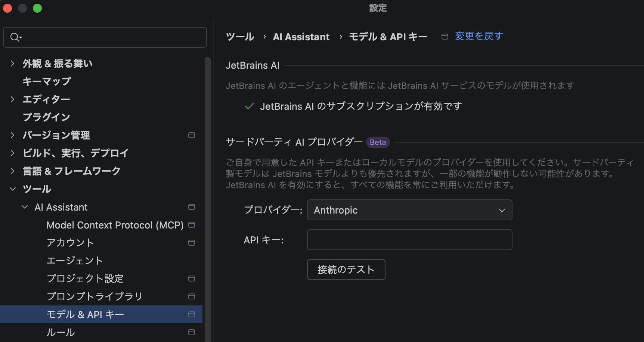Viewport: 644px width, 342px height.
Task: Click into the API キー input field
Action: click(409, 240)
